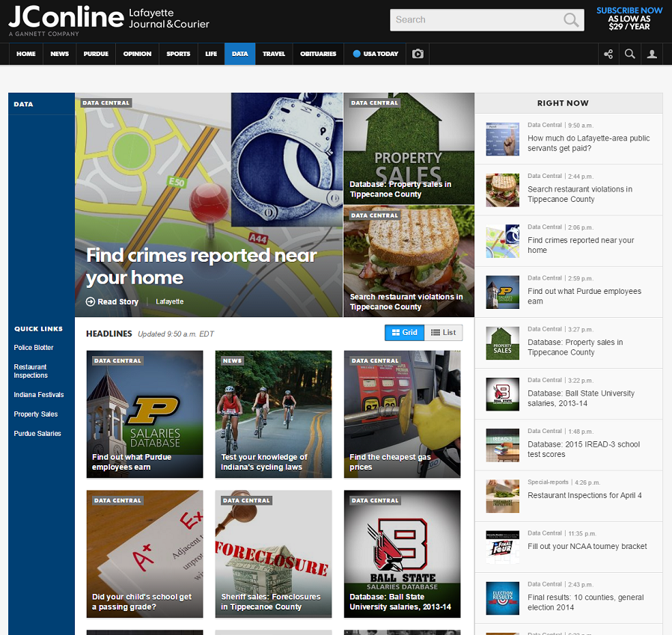This screenshot has width=672, height=635.
Task: Open the Opinion menu item
Action: (137, 54)
